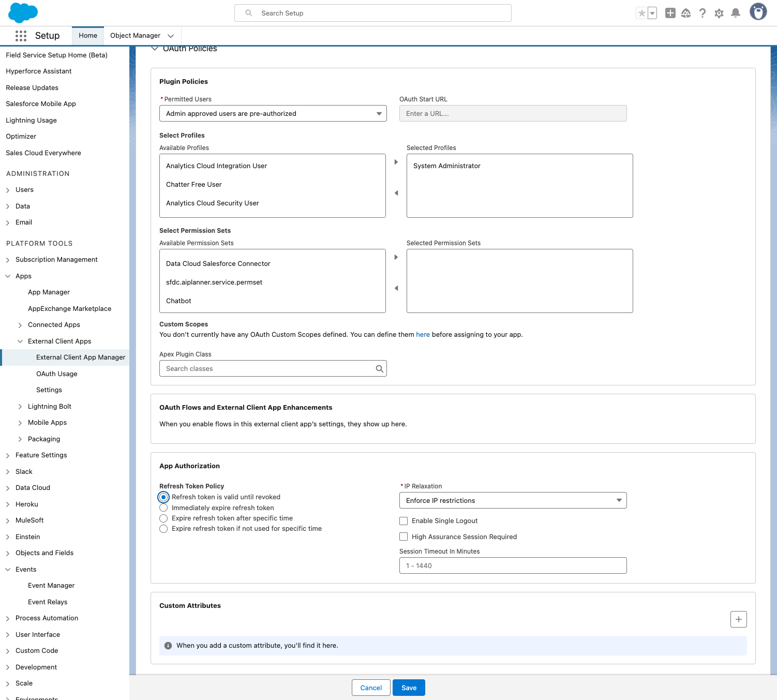Select Immediately expire refresh token option

163,508
